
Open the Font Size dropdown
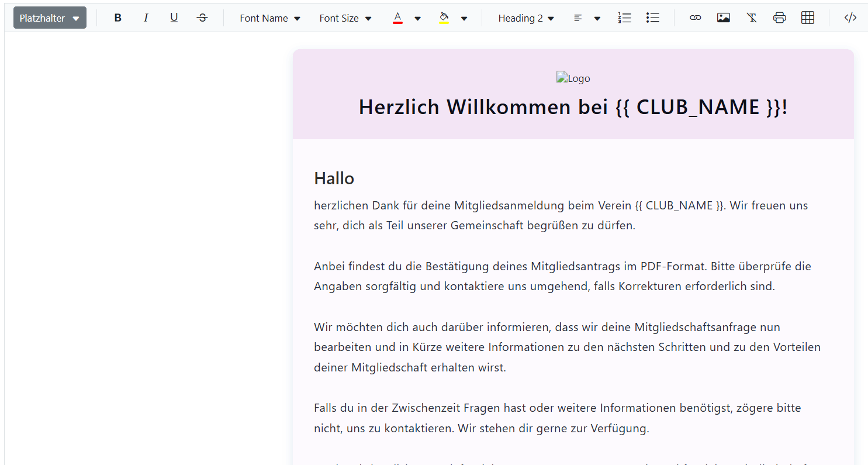pos(345,18)
